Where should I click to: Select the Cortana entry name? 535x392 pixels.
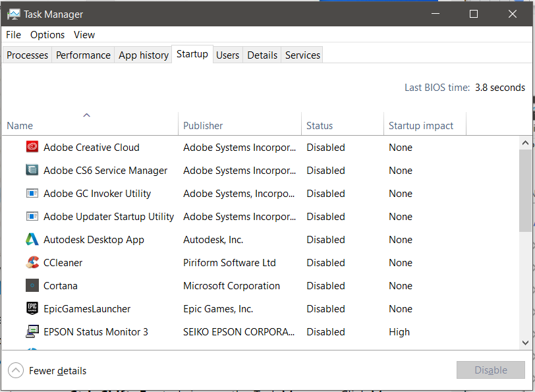[x=61, y=286]
